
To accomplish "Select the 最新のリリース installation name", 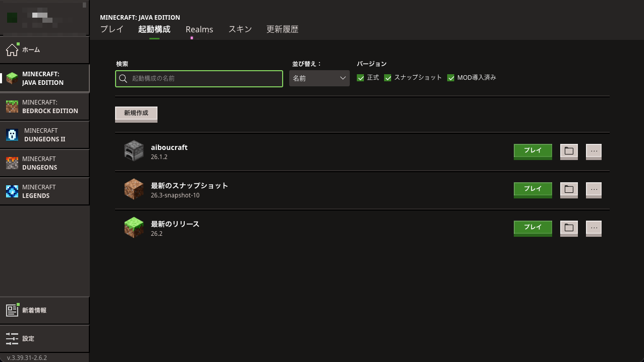I will point(175,224).
